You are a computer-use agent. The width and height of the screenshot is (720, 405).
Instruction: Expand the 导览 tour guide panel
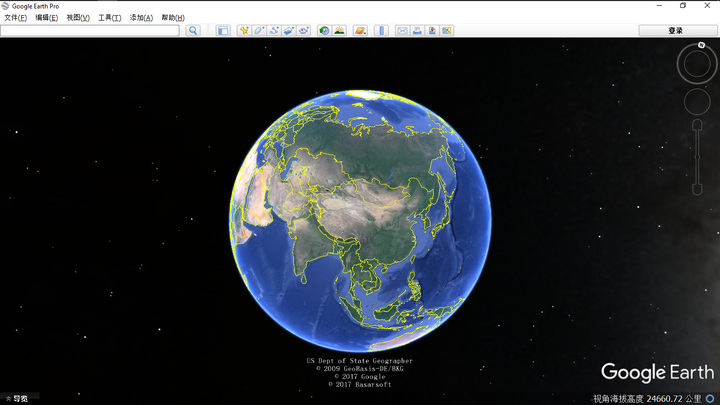tap(17, 399)
